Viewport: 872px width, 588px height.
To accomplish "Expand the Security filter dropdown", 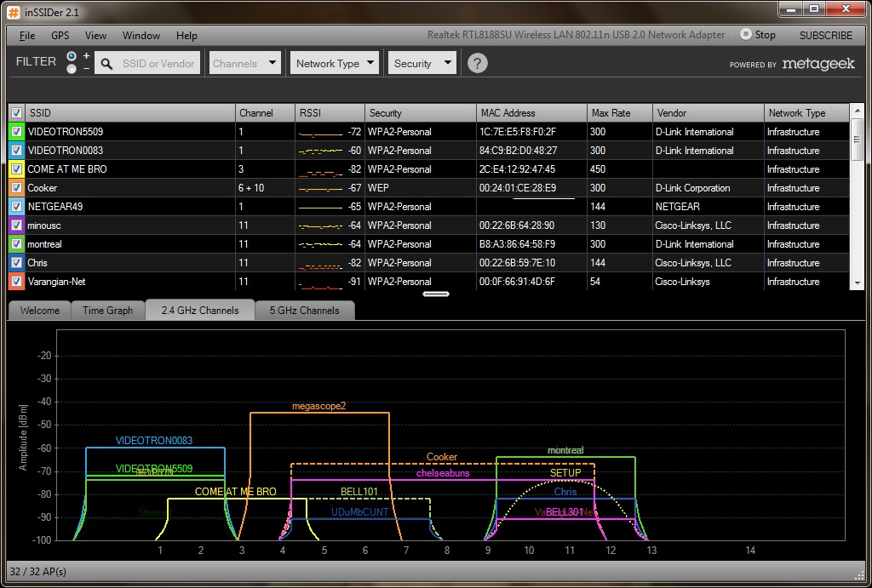I will coord(423,63).
